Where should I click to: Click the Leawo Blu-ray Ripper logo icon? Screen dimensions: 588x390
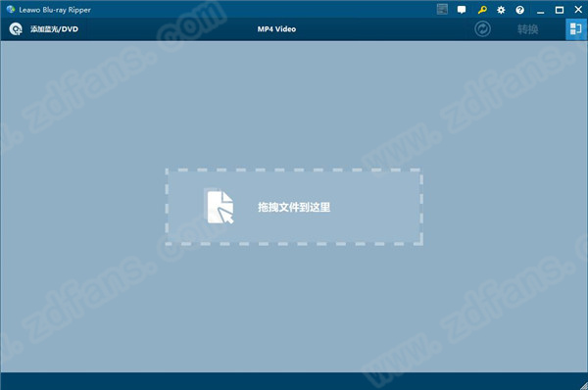(x=11, y=10)
